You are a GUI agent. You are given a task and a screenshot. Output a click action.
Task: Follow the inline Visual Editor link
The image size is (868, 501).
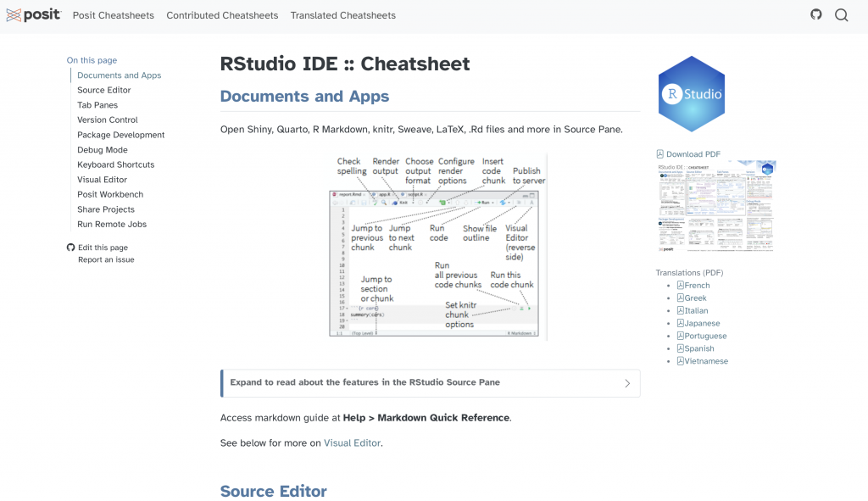pos(352,443)
